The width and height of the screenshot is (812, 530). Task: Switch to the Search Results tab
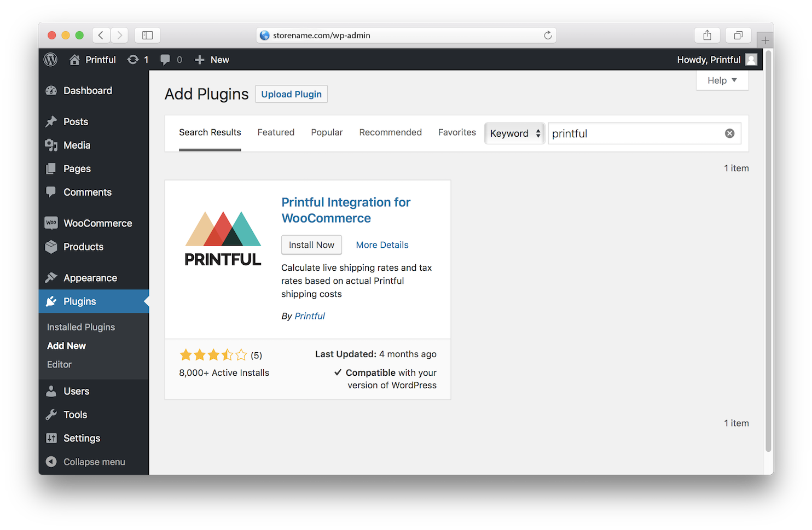click(x=210, y=133)
